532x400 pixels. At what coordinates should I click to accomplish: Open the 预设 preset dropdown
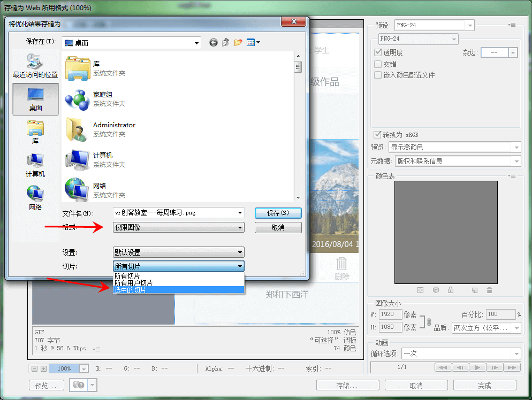pyautogui.click(x=434, y=26)
